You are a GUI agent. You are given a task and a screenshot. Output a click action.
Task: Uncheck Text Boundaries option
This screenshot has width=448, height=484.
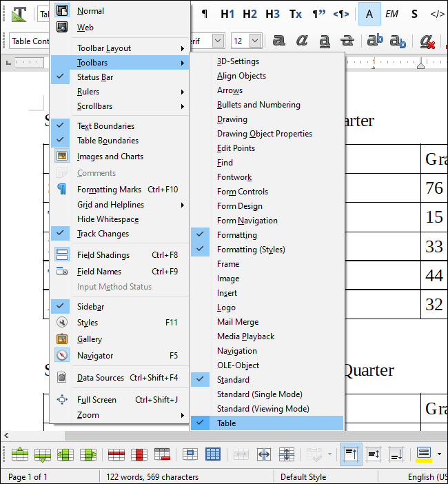(120, 126)
